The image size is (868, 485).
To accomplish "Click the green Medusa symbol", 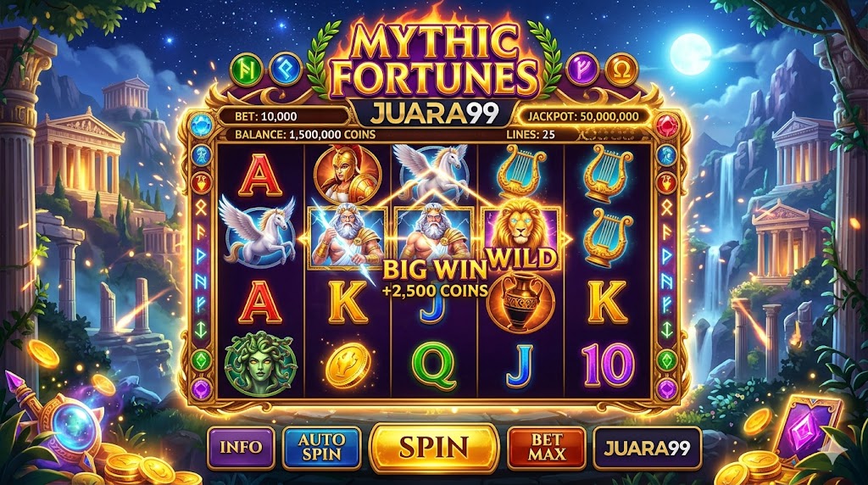I will (260, 364).
